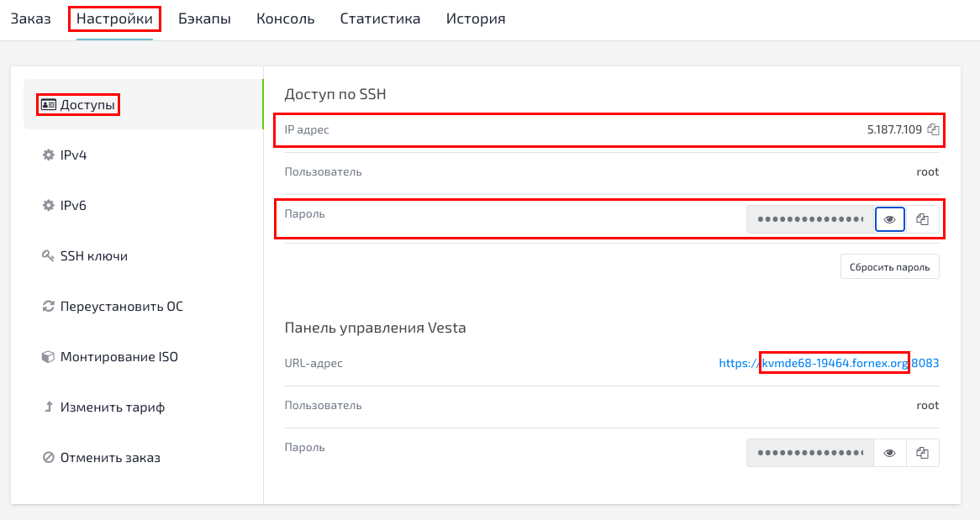The width and height of the screenshot is (980, 520).
Task: Click the Переустановить ОС refresh icon
Action: [x=48, y=307]
